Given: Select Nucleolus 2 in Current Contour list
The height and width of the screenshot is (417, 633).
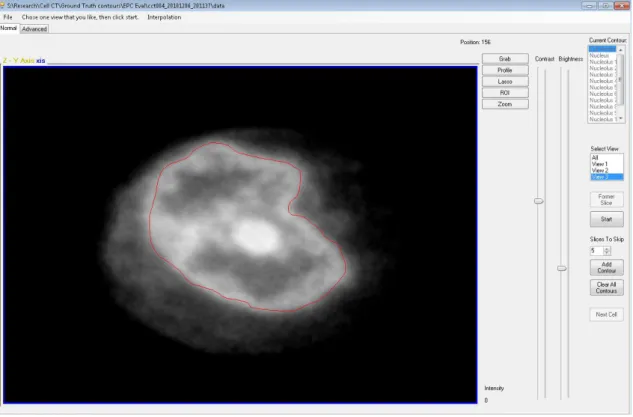Looking at the screenshot, I should 602,68.
